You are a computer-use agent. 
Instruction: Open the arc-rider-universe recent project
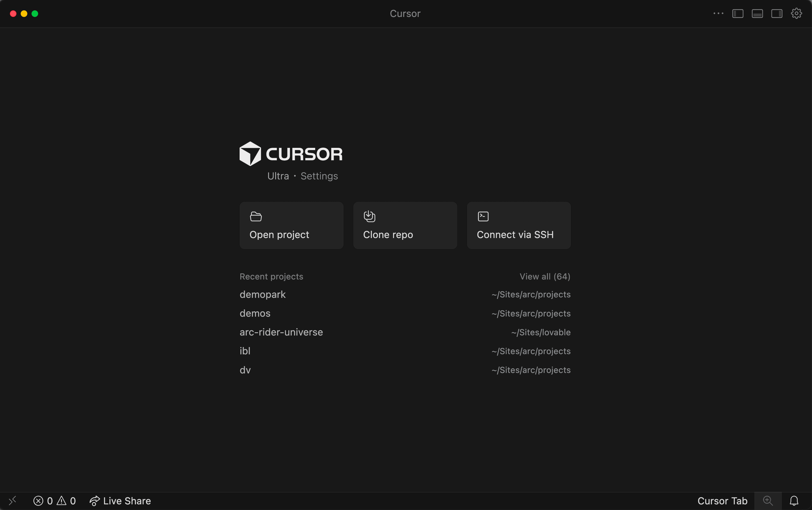(x=281, y=332)
